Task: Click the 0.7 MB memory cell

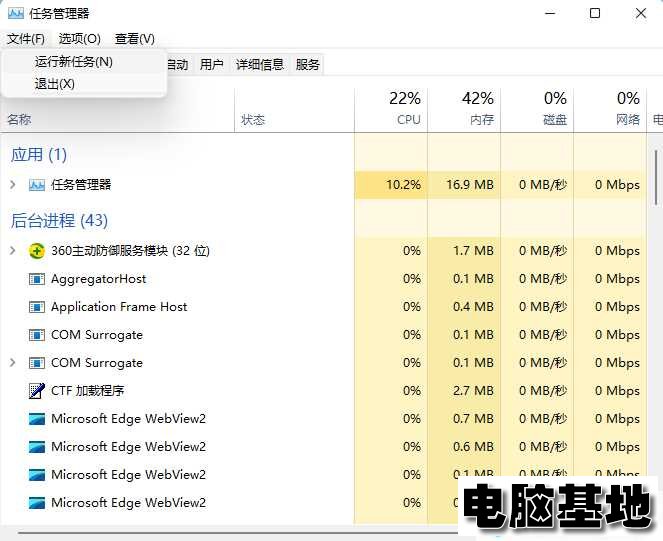Action: 464,419
